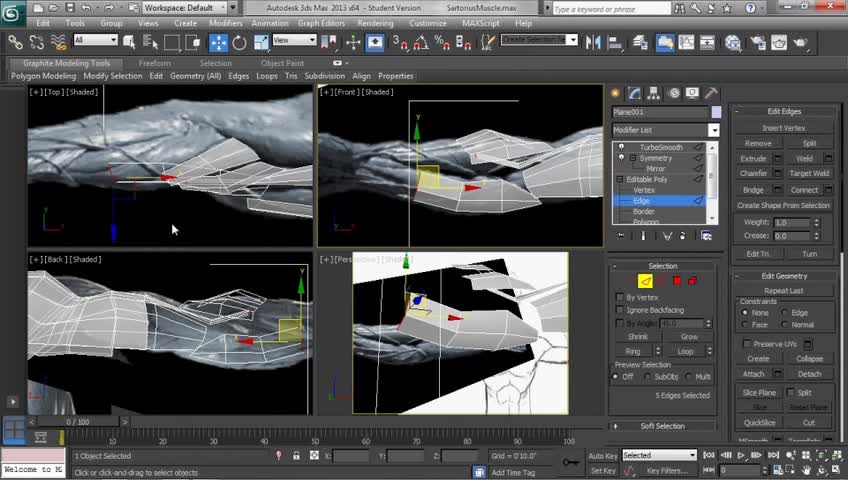848x480 pixels.
Task: Enable the By Vertex checkbox
Action: pyautogui.click(x=620, y=297)
